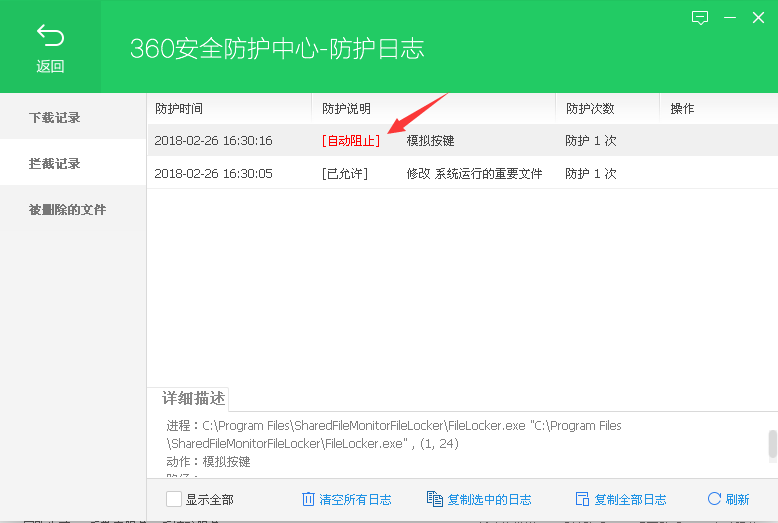Click 防护 1 次 in the [已允许] row
The height and width of the screenshot is (523, 778).
[x=590, y=174]
